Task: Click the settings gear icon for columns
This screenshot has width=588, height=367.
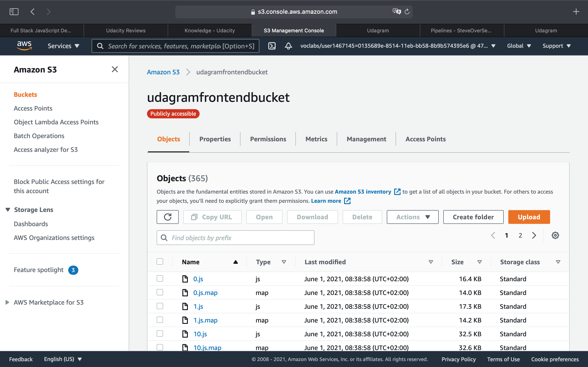Action: (x=555, y=236)
